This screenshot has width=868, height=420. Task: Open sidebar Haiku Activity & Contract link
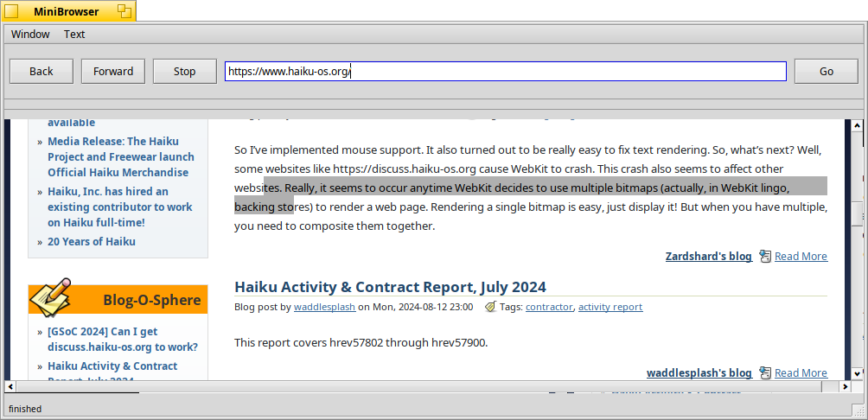112,371
